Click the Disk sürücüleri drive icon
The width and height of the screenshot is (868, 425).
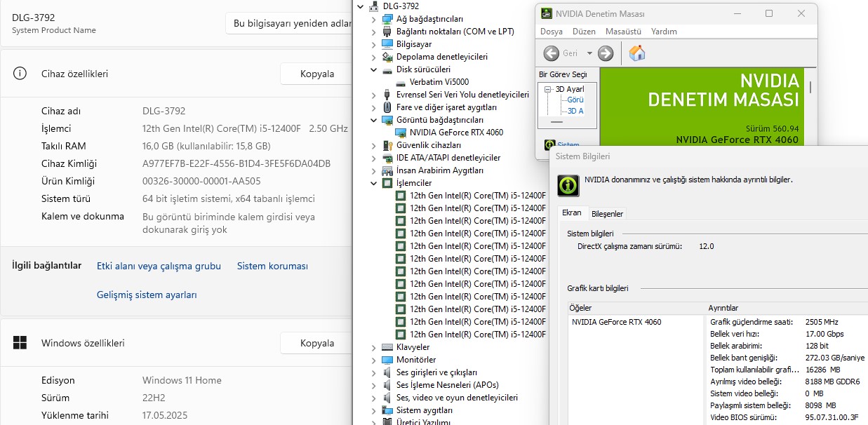[387, 69]
